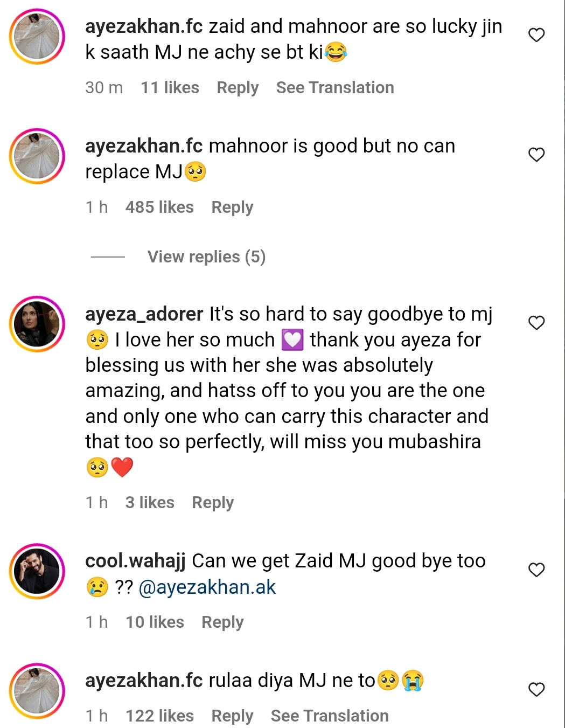
Task: Expand View replies (5)
Action: coord(206,257)
